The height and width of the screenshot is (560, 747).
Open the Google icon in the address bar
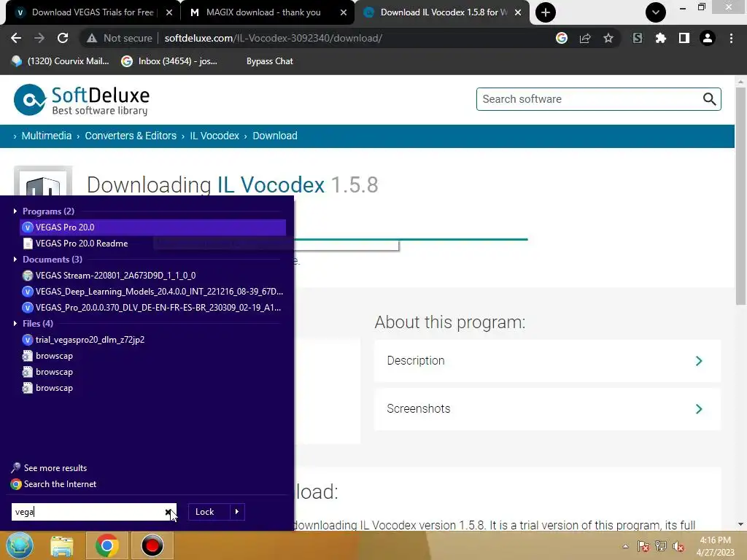coord(562,38)
